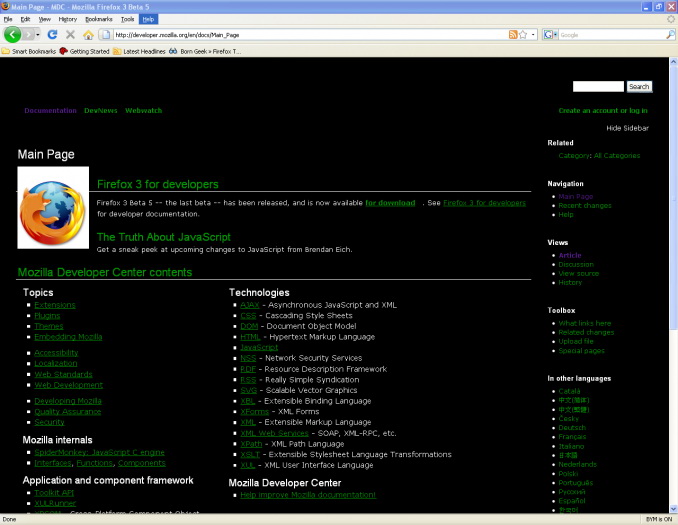Click the Google search box
The height and width of the screenshot is (525, 678).
tap(612, 35)
